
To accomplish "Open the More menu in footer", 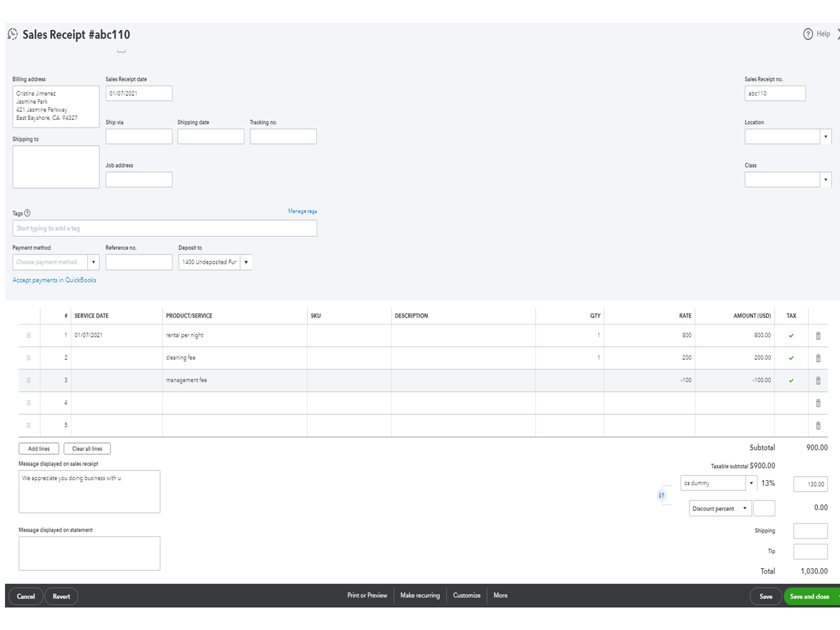I will [501, 596].
